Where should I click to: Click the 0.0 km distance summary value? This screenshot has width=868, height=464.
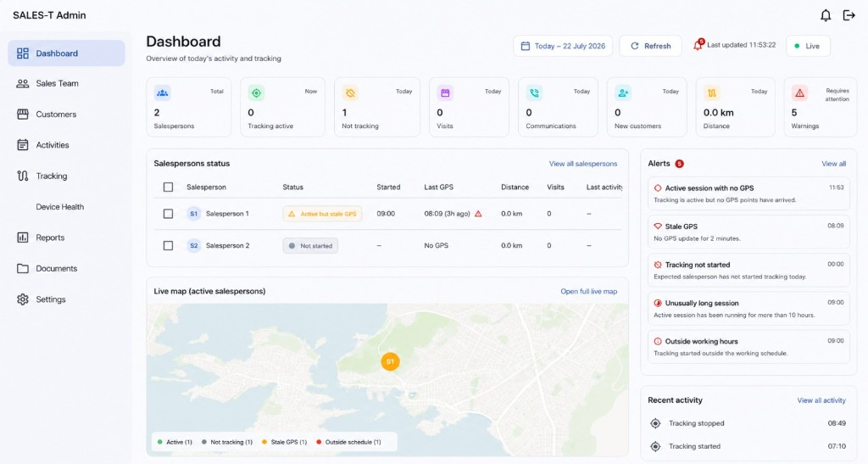(x=719, y=113)
